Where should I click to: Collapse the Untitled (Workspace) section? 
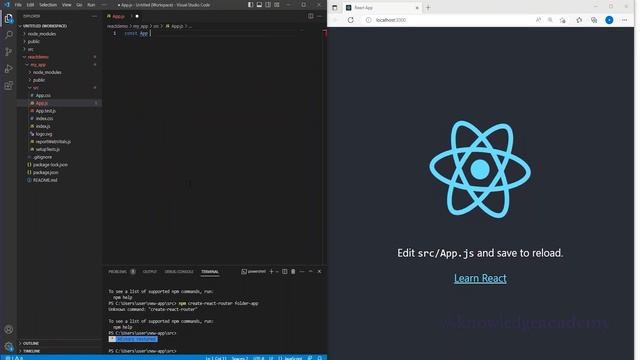coord(44,26)
